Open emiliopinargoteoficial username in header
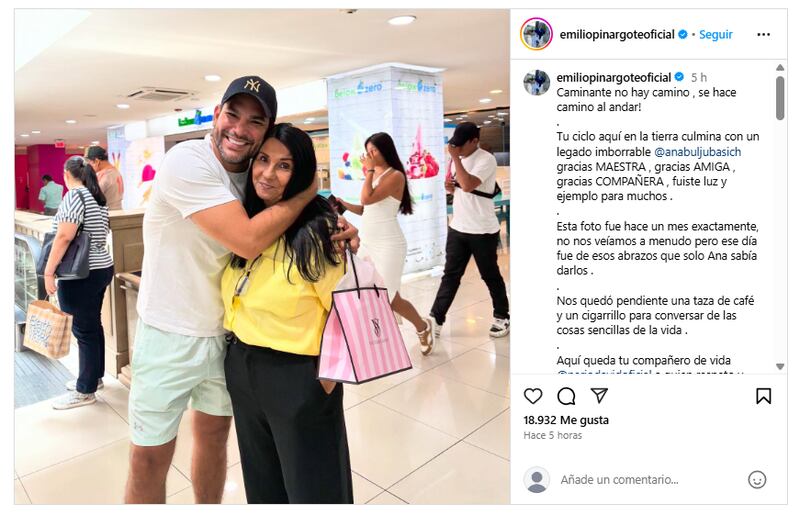The image size is (800, 515). click(617, 35)
